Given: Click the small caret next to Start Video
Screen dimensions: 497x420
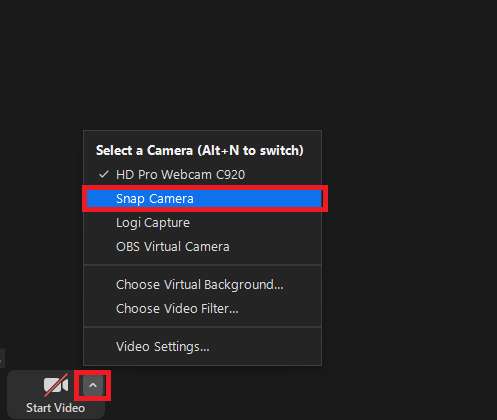Looking at the screenshot, I should (x=93, y=385).
